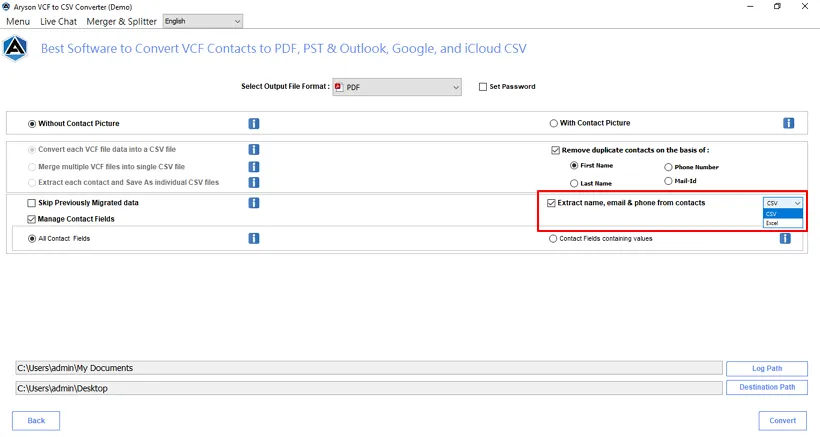The height and width of the screenshot is (437, 820).
Task: Go Back to previous step
Action: pyautogui.click(x=36, y=421)
